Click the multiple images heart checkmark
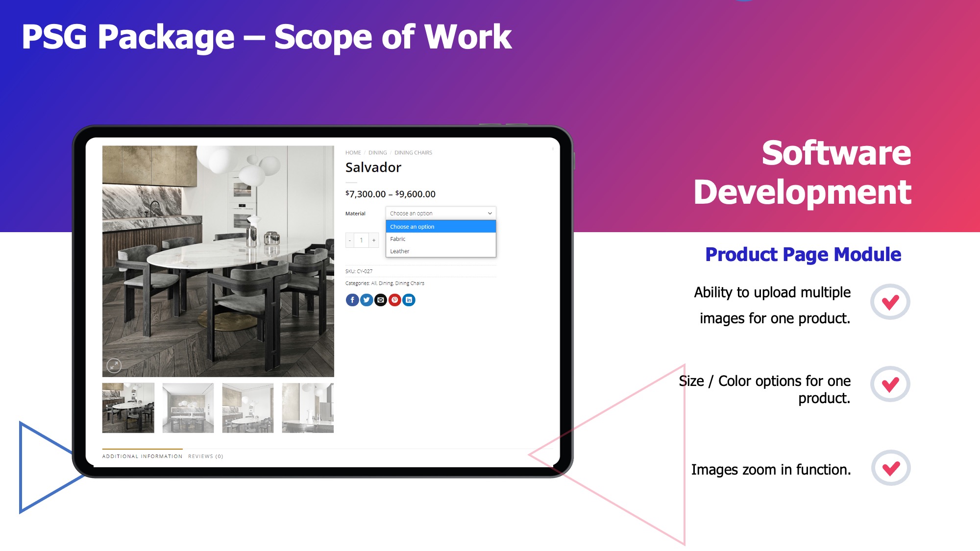The width and height of the screenshot is (980, 551). click(890, 302)
